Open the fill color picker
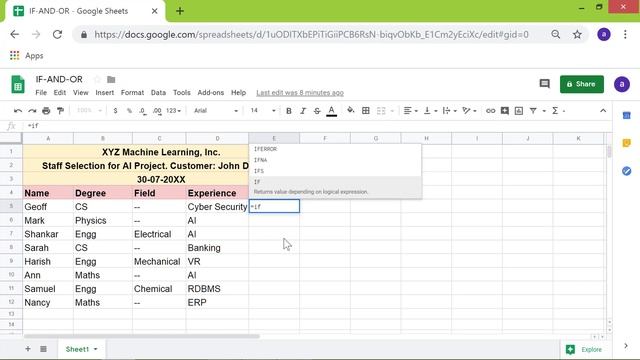 [x=351, y=111]
